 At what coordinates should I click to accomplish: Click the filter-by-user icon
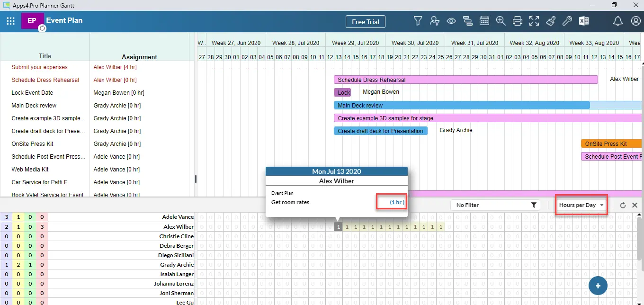pos(434,21)
